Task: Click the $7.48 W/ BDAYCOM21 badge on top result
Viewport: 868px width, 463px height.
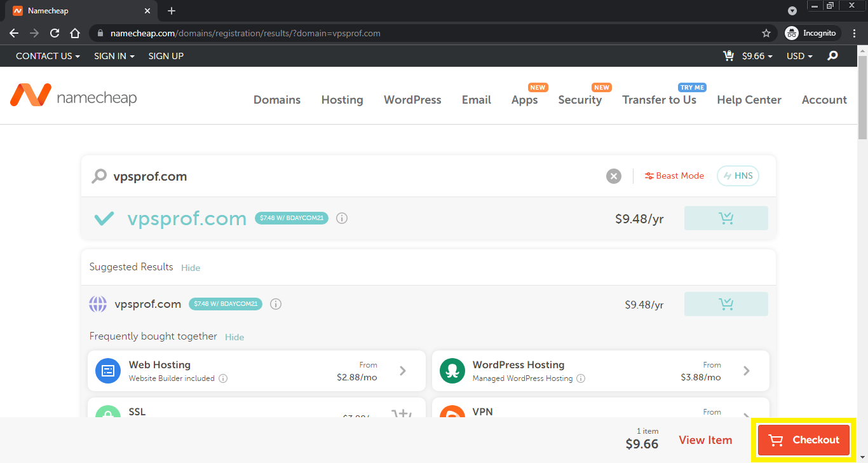Action: pyautogui.click(x=292, y=218)
